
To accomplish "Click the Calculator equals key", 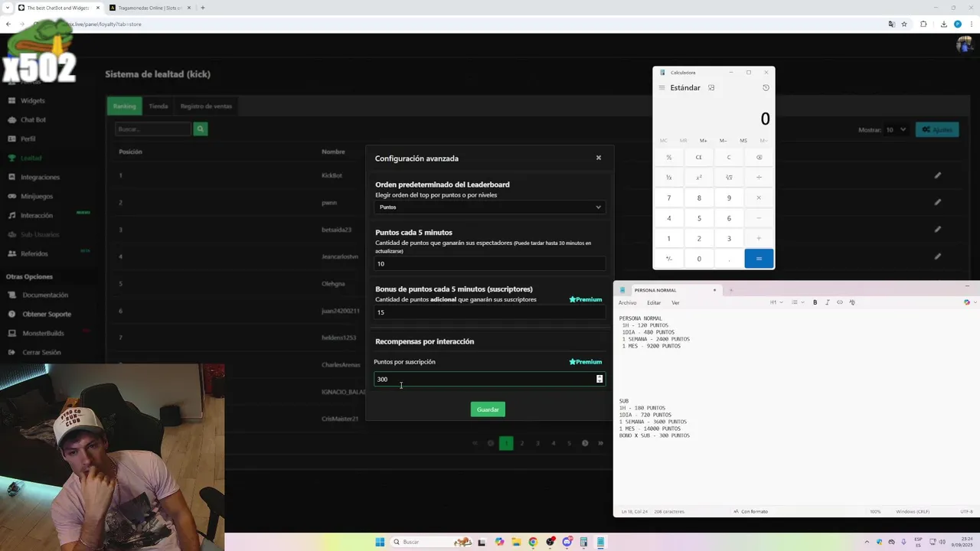I will coord(759,259).
